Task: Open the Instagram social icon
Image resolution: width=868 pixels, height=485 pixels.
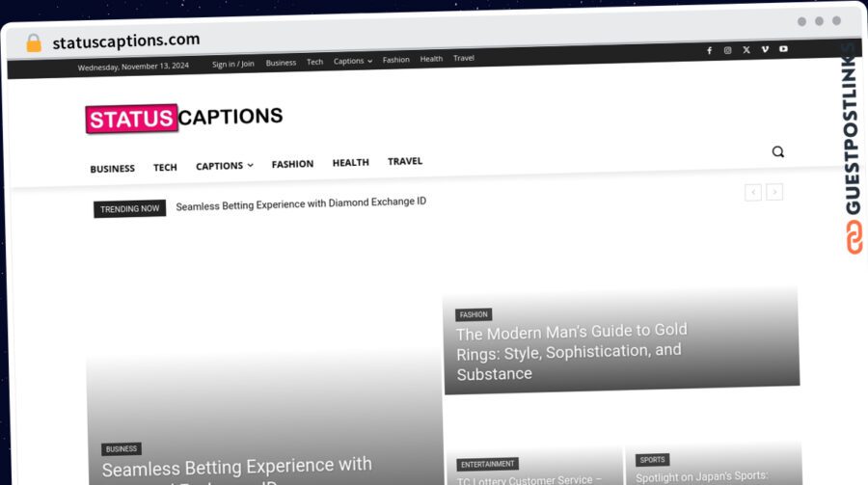Action: [x=727, y=50]
